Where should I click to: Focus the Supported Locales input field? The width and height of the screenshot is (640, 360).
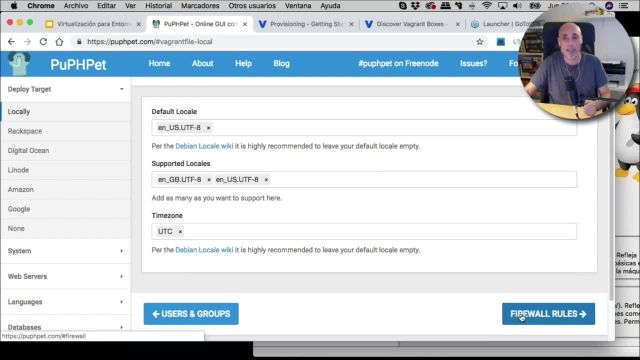tap(364, 180)
